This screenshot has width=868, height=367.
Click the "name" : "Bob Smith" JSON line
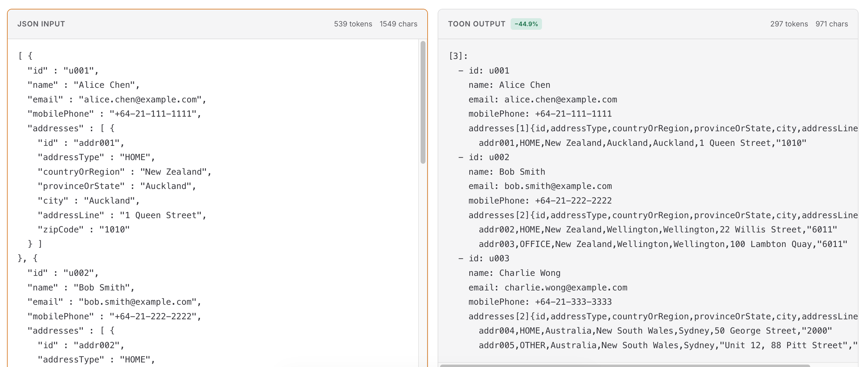click(81, 287)
